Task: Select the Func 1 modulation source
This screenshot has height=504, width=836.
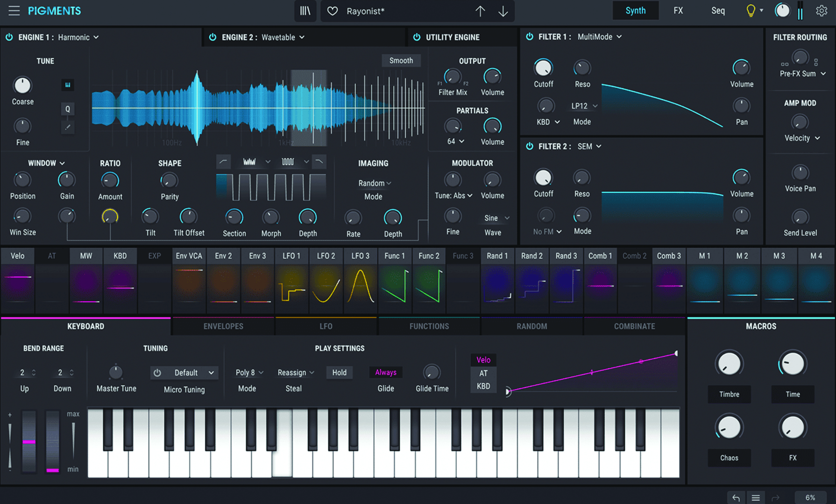Action: (x=395, y=280)
